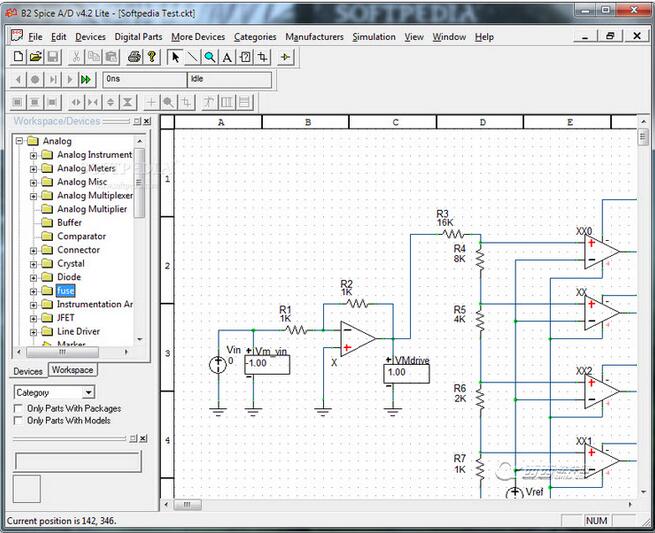Viewport: 655px width, 533px height.
Task: Select the arrow pointer tool
Action: pos(175,57)
